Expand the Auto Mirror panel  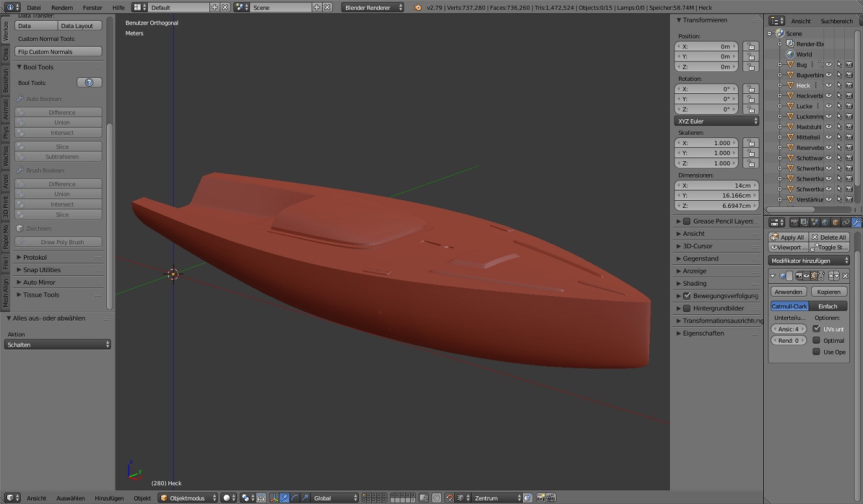point(39,282)
